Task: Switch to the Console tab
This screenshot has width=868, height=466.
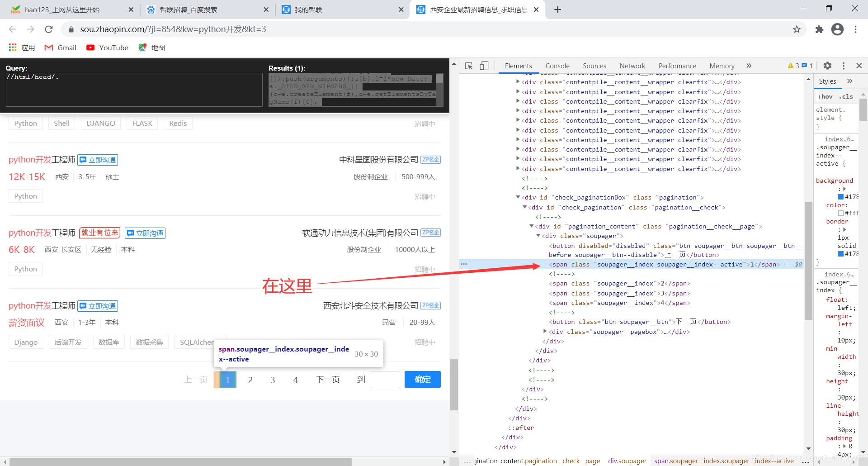Action: point(557,66)
